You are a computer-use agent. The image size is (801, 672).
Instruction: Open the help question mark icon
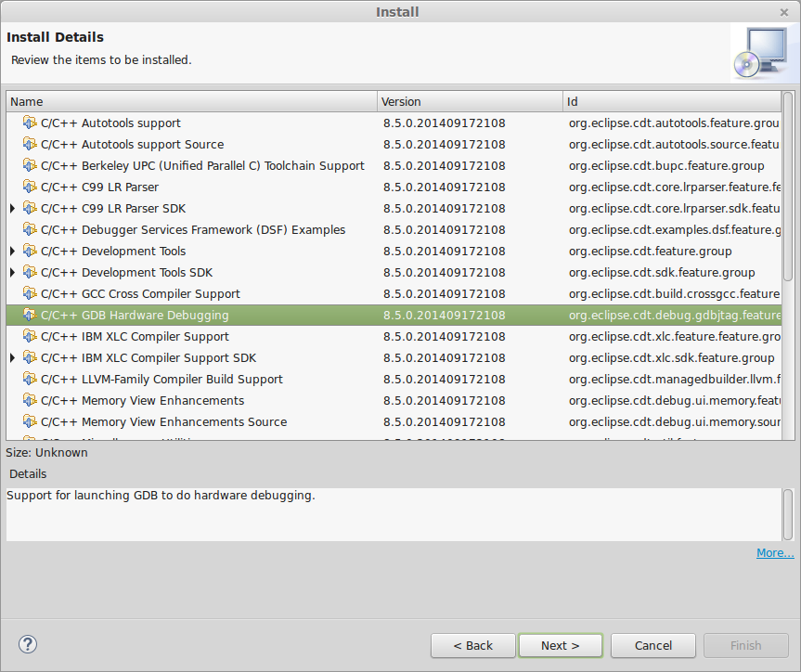pos(28,644)
